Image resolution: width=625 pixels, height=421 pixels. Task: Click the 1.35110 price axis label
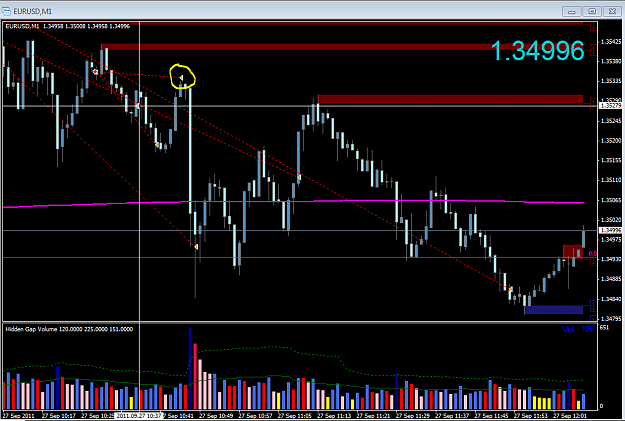[x=611, y=180]
